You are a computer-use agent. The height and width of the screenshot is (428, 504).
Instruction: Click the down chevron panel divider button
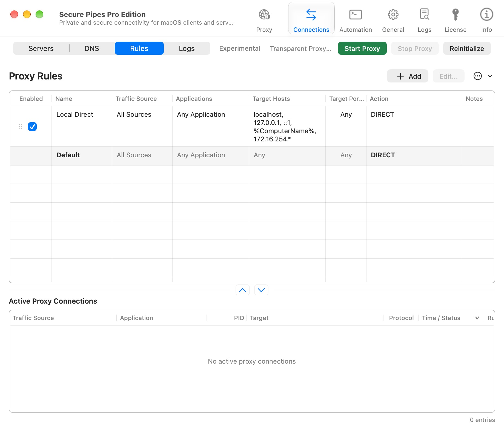pos(261,290)
